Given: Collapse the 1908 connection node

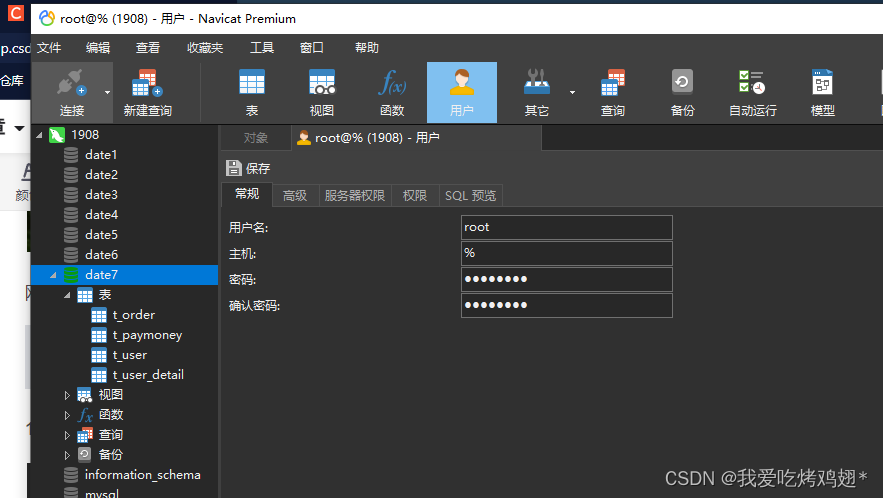Looking at the screenshot, I should [39, 135].
